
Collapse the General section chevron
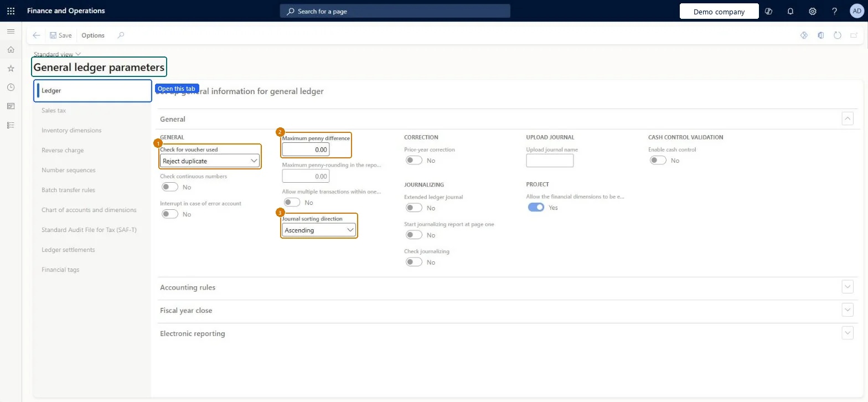(848, 118)
